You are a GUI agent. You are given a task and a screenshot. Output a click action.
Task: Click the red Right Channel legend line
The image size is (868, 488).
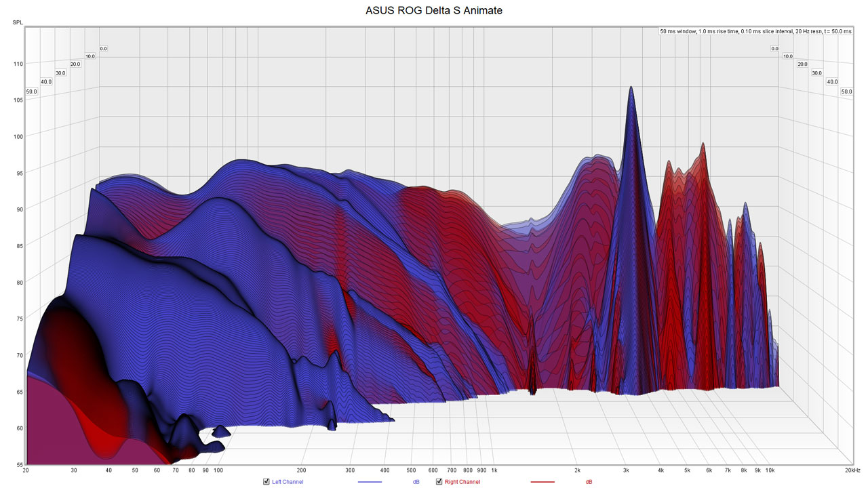tap(542, 482)
